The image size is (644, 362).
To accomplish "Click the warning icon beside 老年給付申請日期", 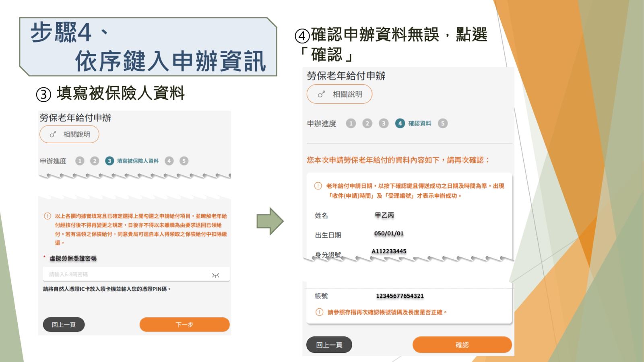I will pos(318,186).
